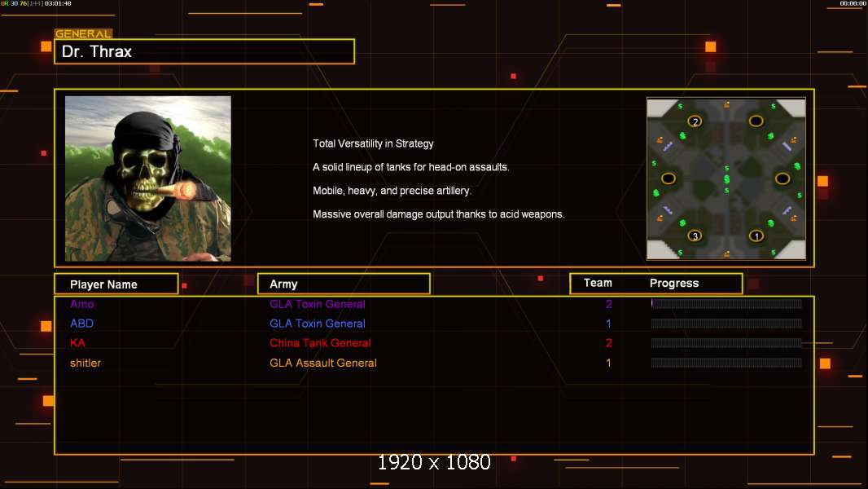
Task: Click China Tank General army entry
Action: click(x=320, y=343)
